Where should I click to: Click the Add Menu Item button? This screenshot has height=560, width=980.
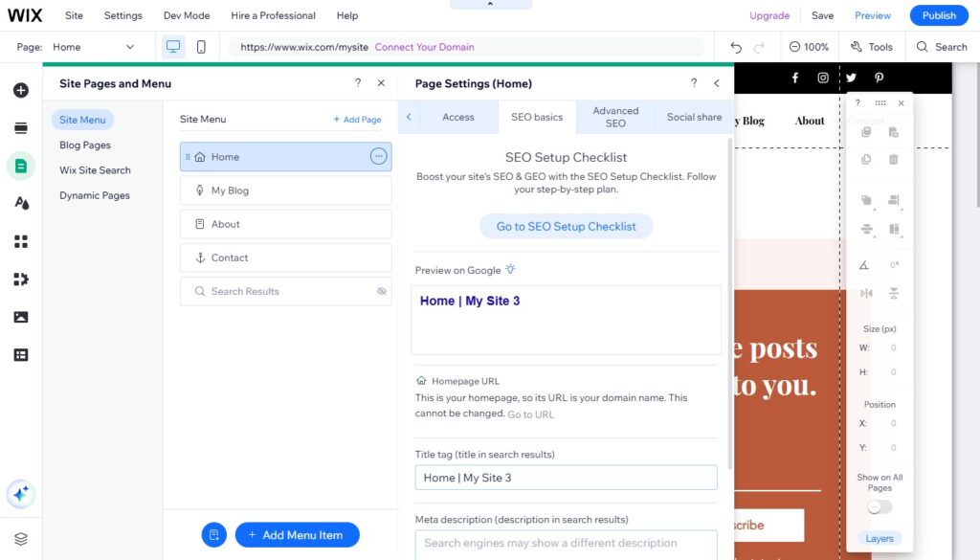click(297, 535)
